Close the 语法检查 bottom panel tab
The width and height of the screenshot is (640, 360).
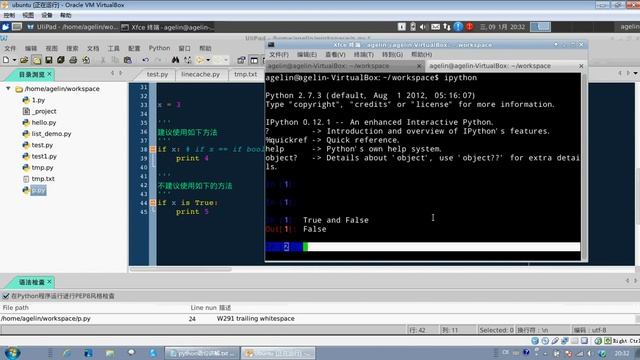tap(49, 282)
